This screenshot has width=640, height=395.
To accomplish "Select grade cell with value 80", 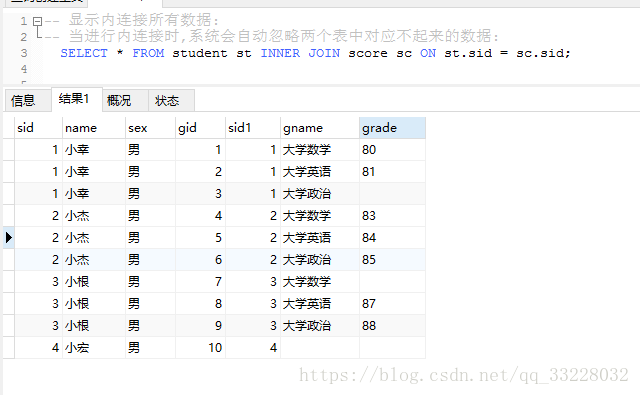I will [392, 150].
